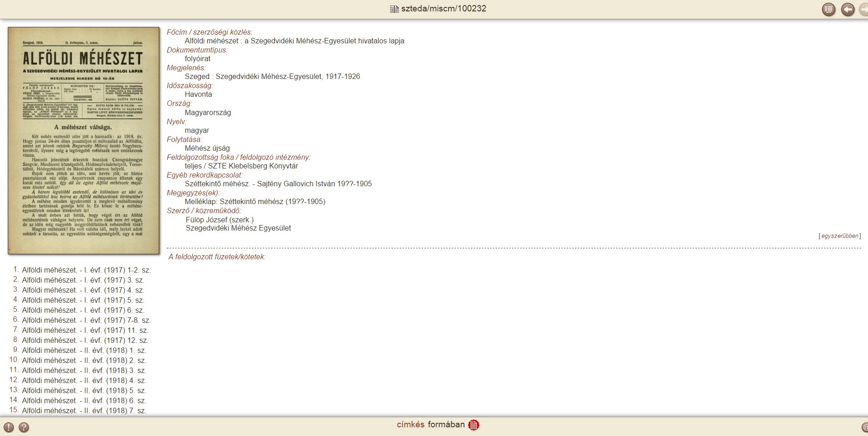Click Széttekintő méhész related record entry
The image size is (868, 436).
coord(278,184)
